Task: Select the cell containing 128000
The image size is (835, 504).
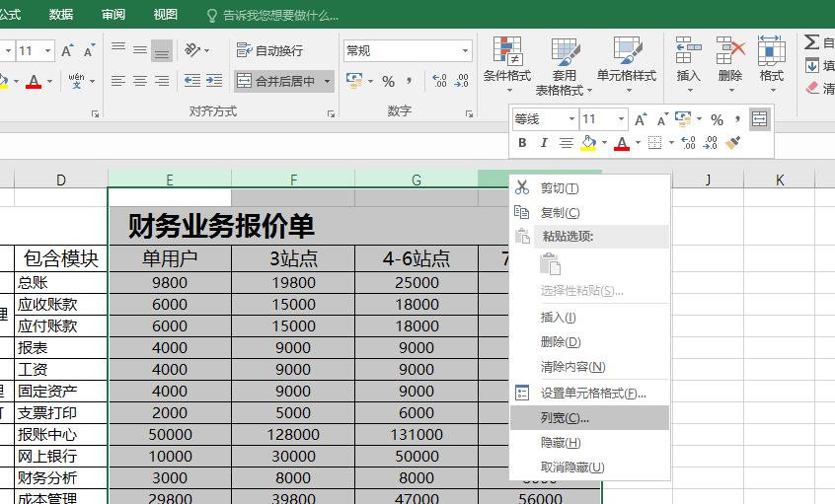Action: (x=293, y=434)
